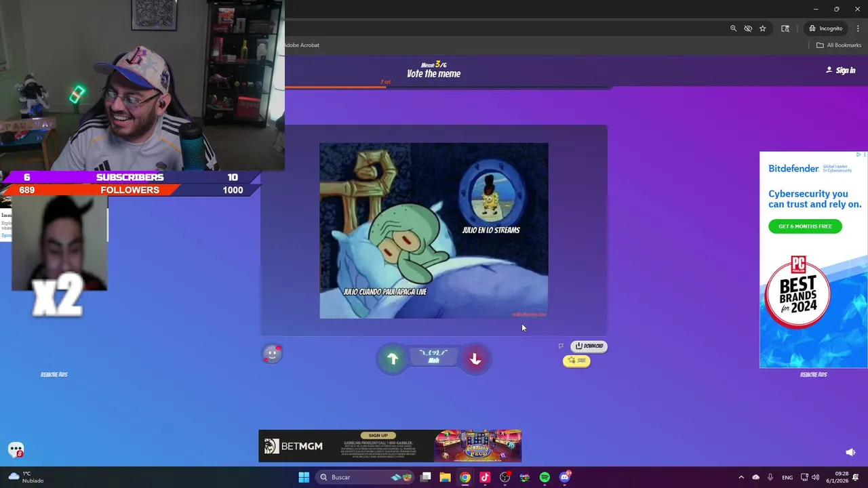The height and width of the screenshot is (488, 868).
Task: Open the Chrome three-dot menu
Action: tap(858, 28)
